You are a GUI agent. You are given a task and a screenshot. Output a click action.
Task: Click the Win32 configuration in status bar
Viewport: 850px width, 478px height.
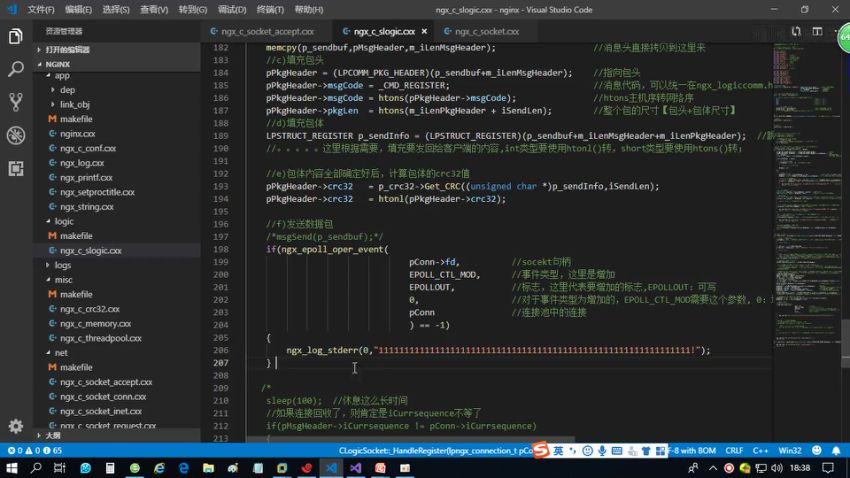[790, 450]
